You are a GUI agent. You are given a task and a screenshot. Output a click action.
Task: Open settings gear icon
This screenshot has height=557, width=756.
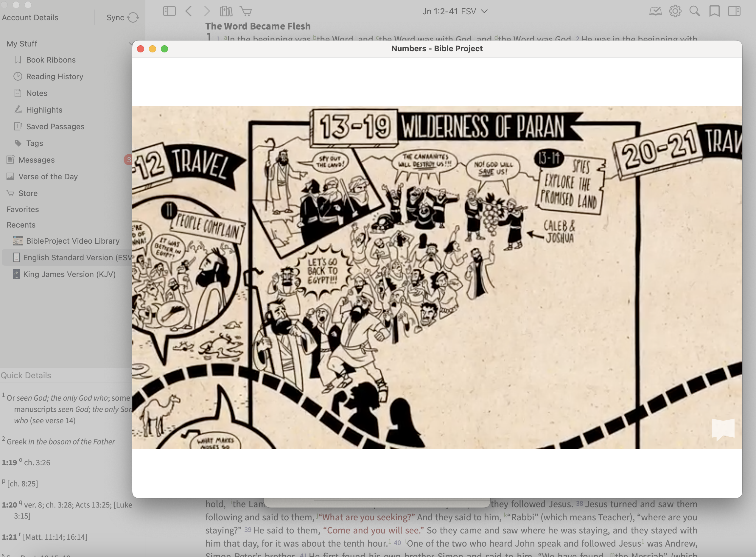tap(675, 11)
